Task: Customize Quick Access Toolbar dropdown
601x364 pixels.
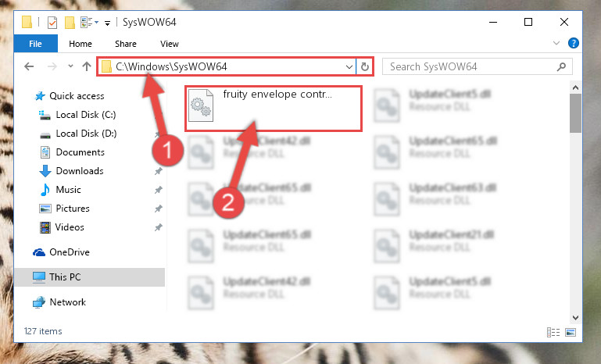Action: coord(108,23)
